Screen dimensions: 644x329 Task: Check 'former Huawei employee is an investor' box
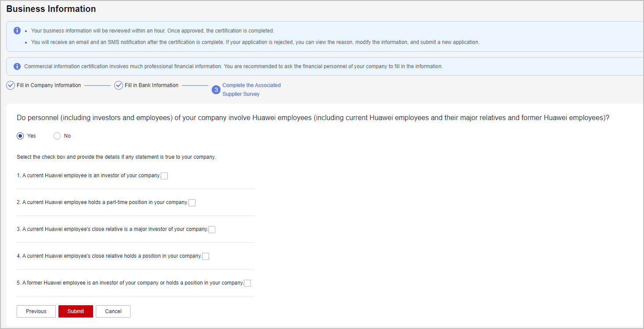(x=247, y=283)
